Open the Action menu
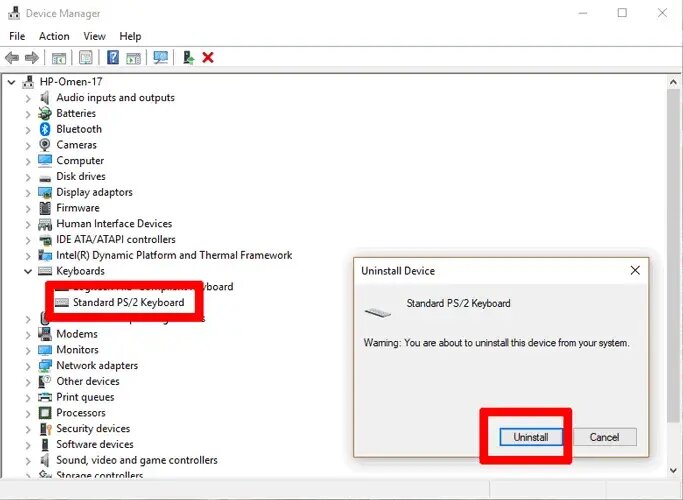This screenshot has width=683, height=500. point(54,36)
